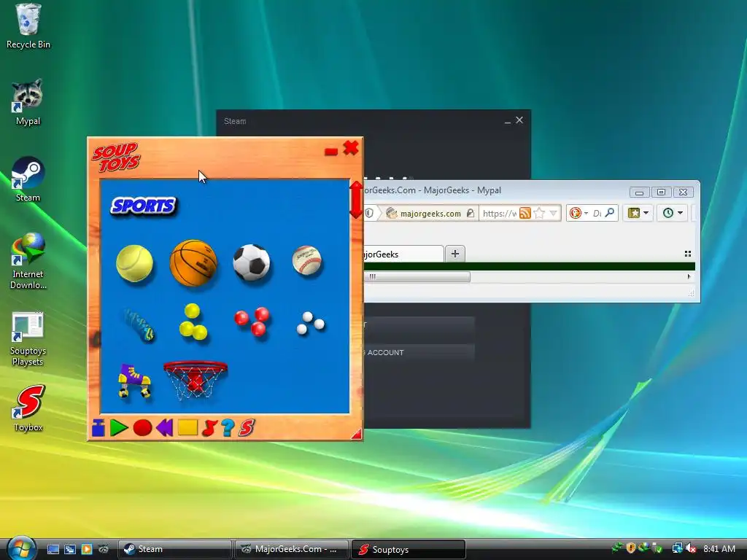Select Internet Download desktop shortcut

(x=28, y=261)
